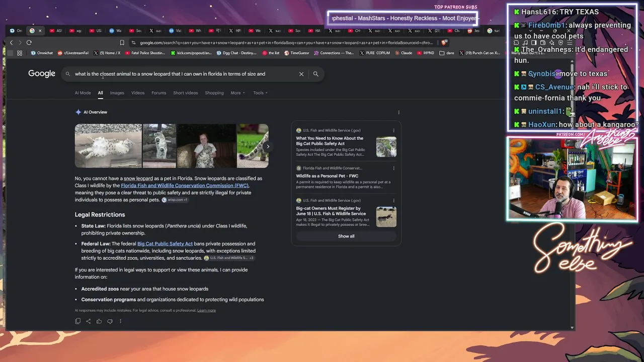Switch to Videos results tab
Screen dimensions: 644x362
tap(138, 93)
